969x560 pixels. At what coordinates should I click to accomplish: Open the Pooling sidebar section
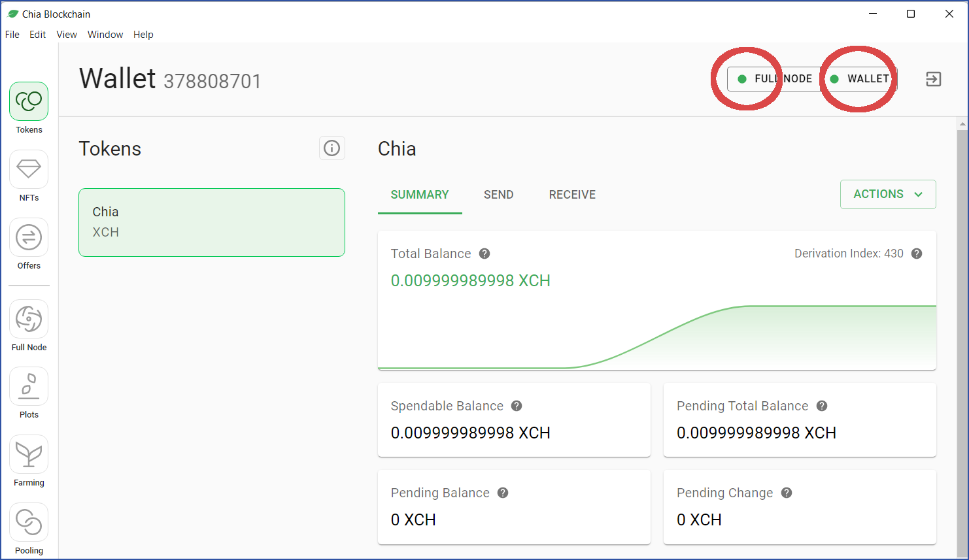[29, 523]
